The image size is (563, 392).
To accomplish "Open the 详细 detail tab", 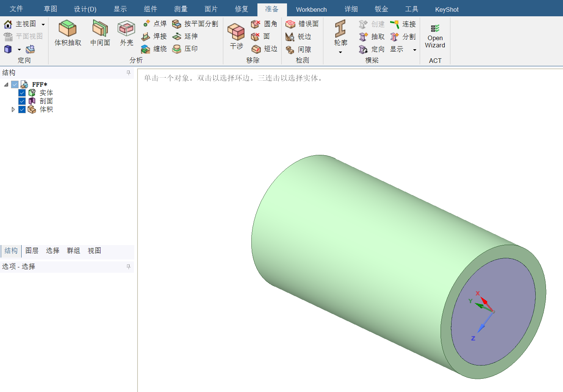I will [x=351, y=9].
